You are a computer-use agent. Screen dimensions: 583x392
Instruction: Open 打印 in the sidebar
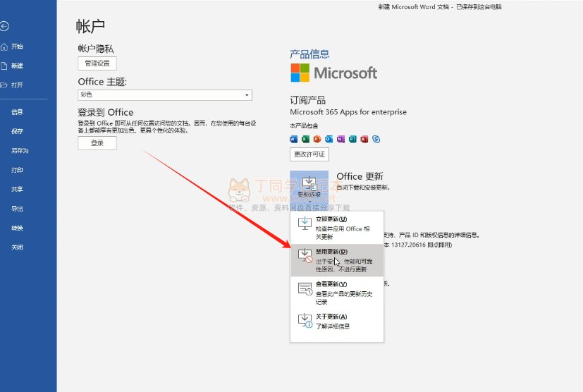[17, 170]
